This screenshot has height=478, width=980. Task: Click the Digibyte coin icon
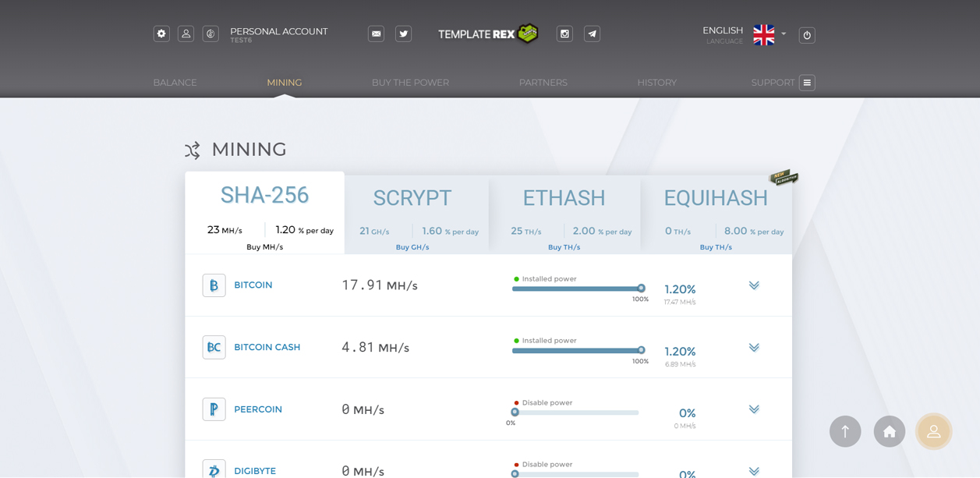click(214, 470)
